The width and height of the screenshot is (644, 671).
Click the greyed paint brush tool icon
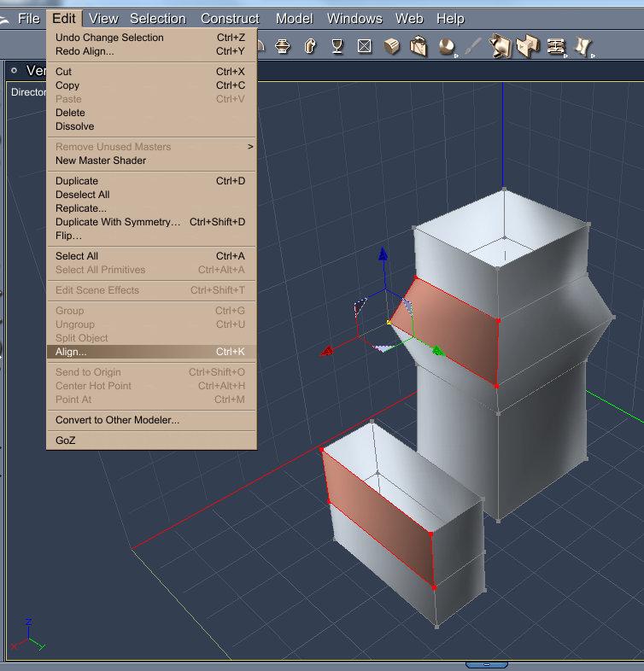click(472, 46)
